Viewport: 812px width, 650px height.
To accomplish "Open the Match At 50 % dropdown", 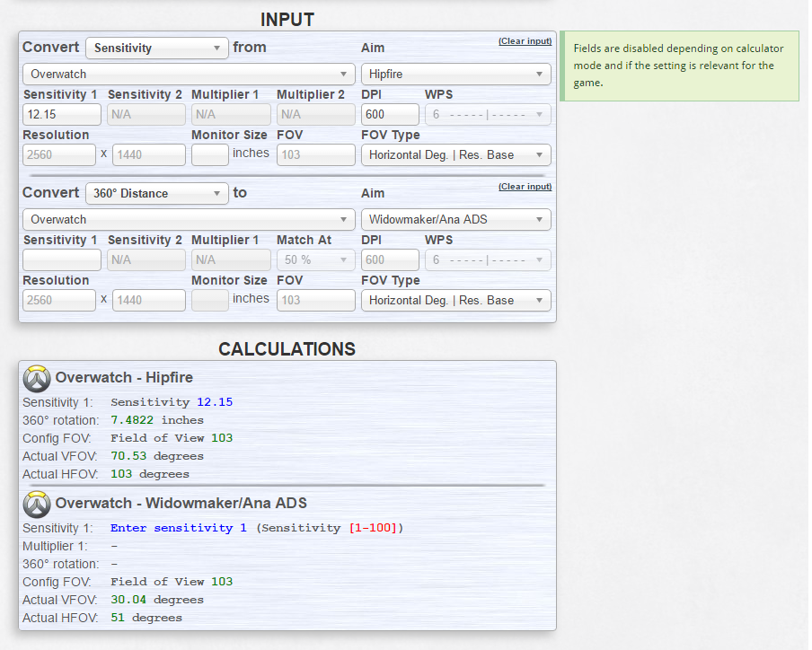I will coord(316,259).
